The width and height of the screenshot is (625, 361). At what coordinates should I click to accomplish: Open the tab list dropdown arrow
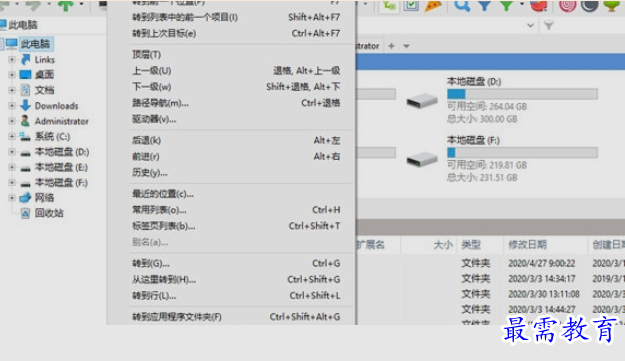(406, 46)
